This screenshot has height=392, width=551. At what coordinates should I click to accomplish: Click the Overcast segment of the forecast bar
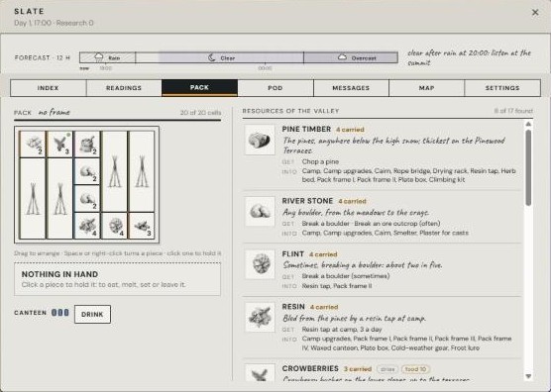[351, 57]
